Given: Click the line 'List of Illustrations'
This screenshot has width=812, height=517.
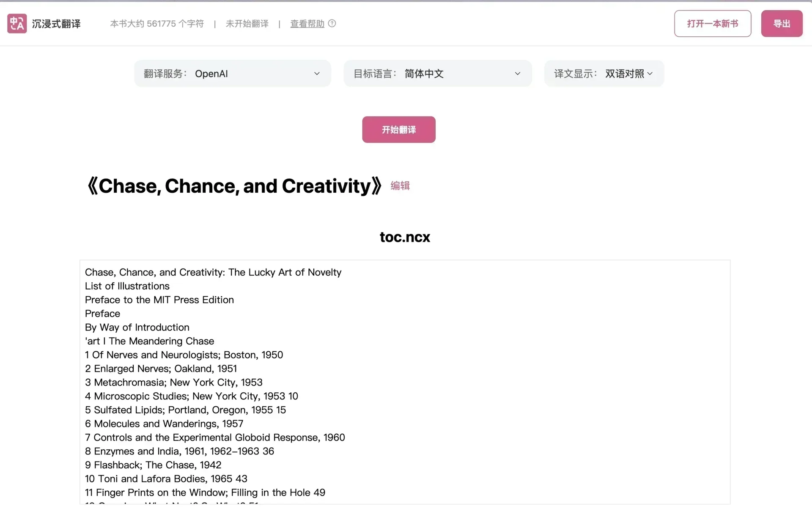Looking at the screenshot, I should [127, 286].
